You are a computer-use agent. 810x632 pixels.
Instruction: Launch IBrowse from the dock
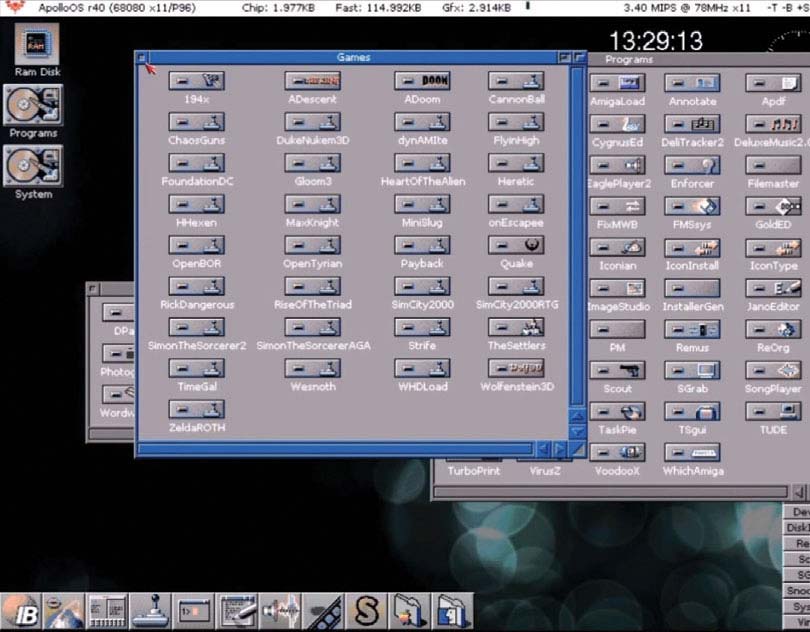point(21,611)
